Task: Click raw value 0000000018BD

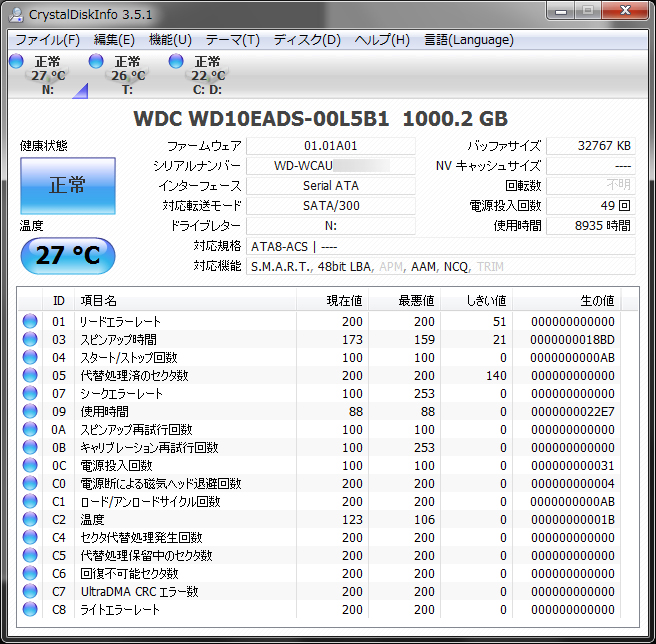Action: coord(572,339)
